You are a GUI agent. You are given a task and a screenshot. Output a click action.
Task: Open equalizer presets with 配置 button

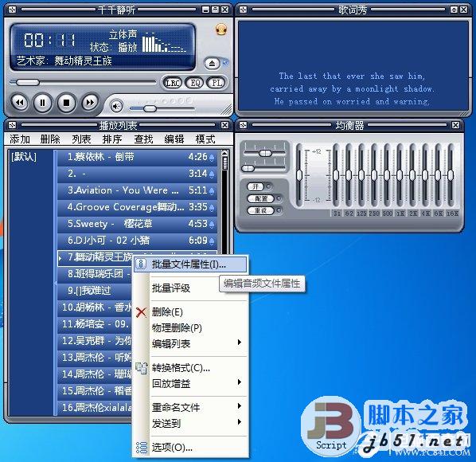coord(261,198)
